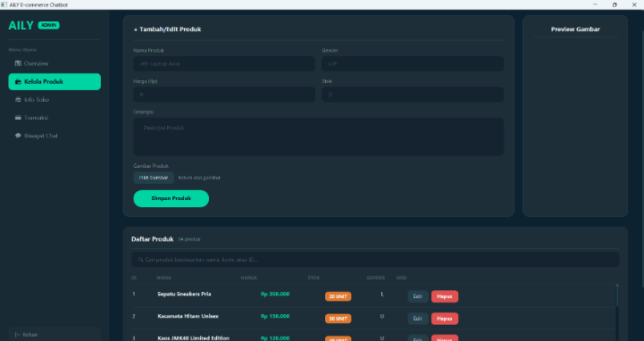Click the product search field
The image size is (644, 341).
pos(375,260)
